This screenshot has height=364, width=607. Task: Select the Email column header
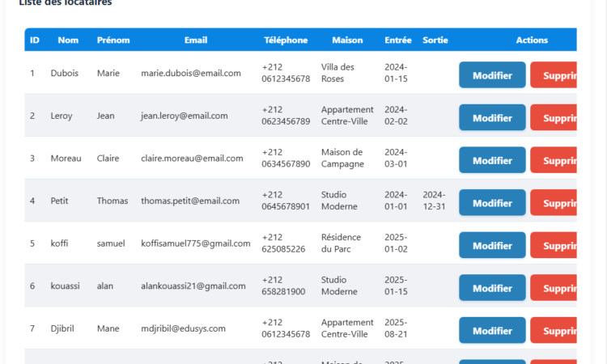195,40
